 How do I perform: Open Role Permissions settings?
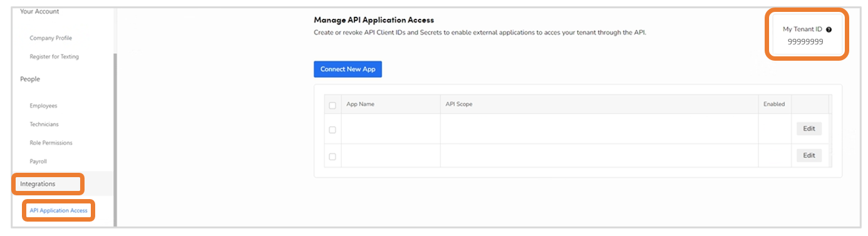51,143
